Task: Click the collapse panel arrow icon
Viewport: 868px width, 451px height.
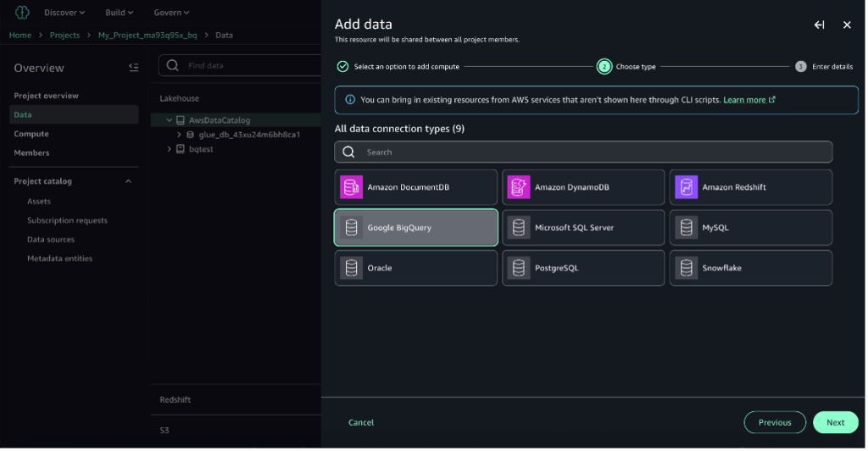Action: (819, 25)
